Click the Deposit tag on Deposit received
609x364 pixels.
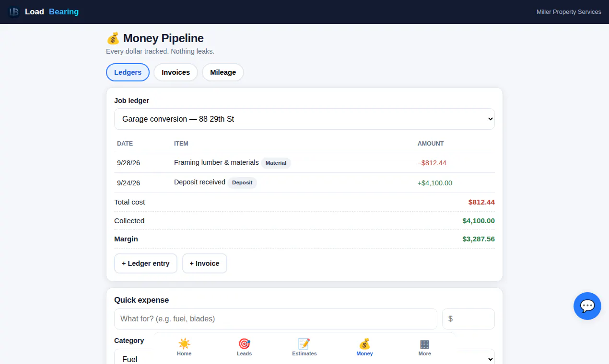coord(242,182)
